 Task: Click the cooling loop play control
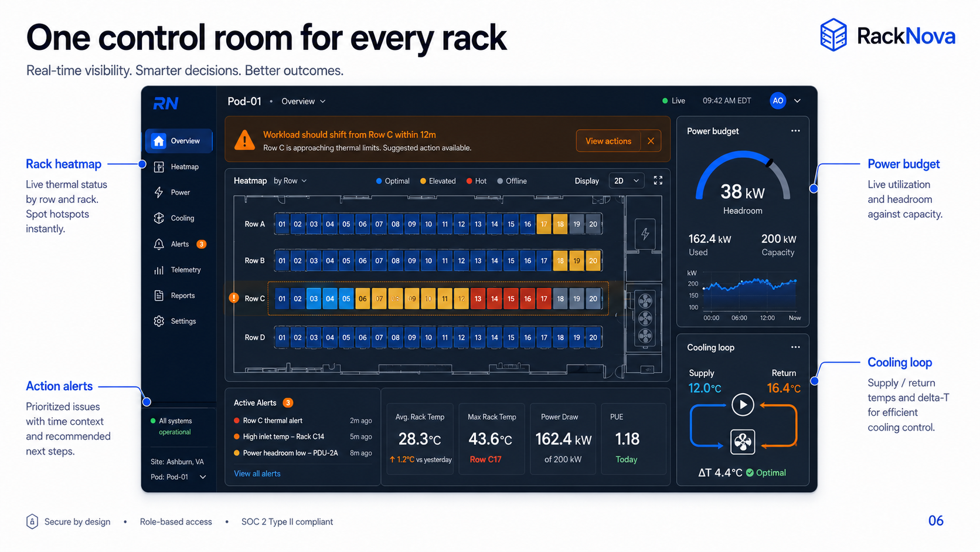743,405
